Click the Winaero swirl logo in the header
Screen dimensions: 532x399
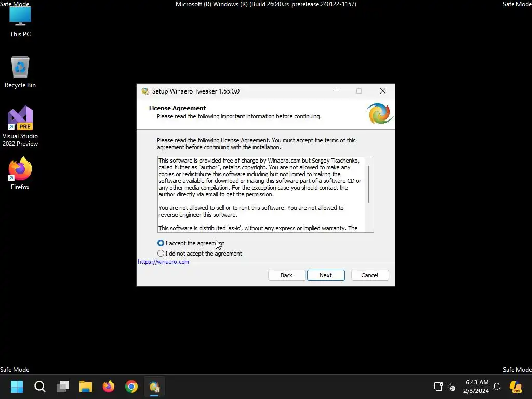point(379,113)
